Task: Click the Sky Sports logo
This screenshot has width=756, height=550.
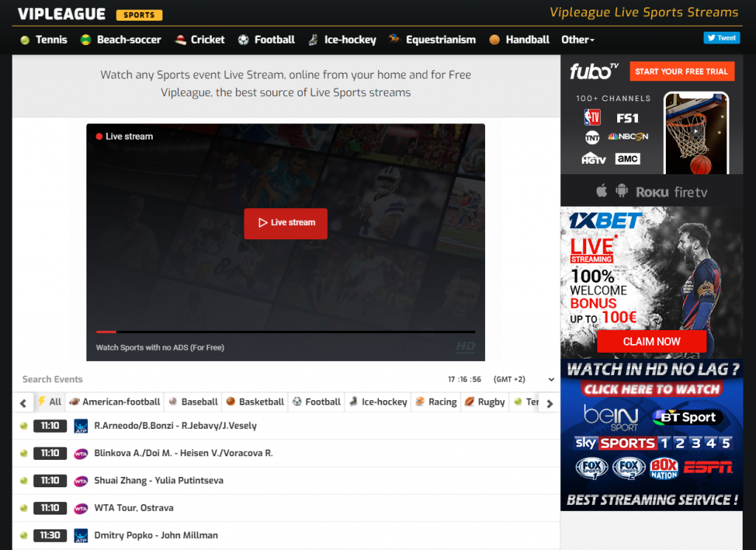Action: point(653,443)
